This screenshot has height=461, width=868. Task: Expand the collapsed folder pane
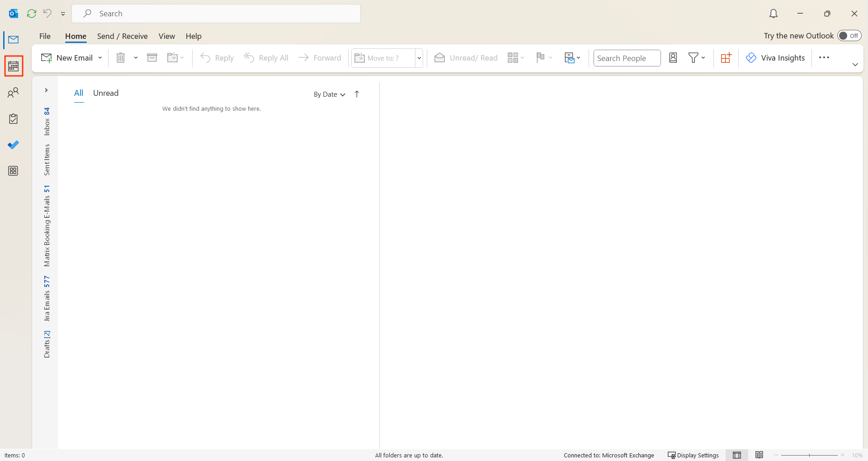[46, 90]
